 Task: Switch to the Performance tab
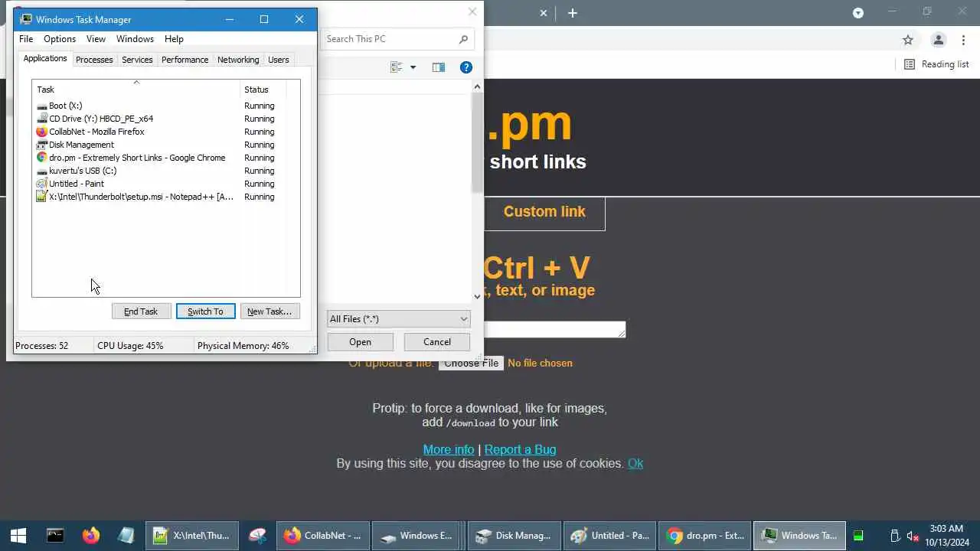coord(185,60)
